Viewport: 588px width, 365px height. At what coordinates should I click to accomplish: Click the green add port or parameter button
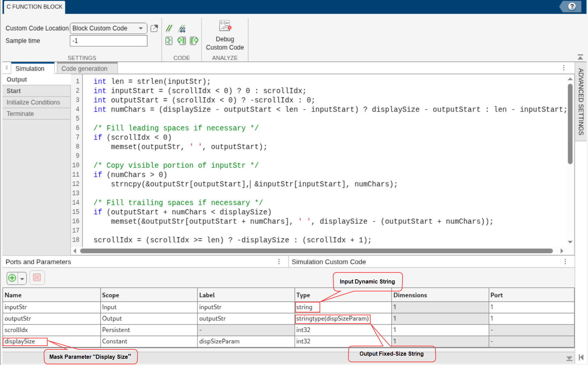pyautogui.click(x=12, y=278)
